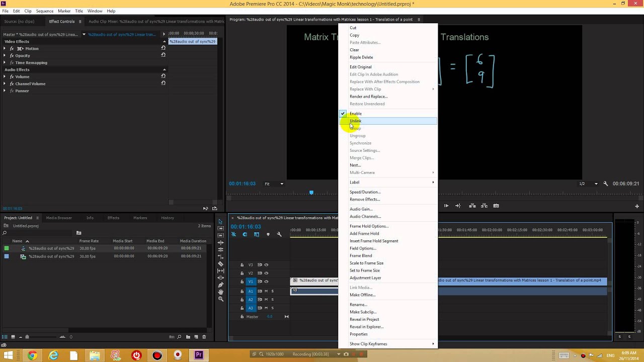Click green label swatch of first item
Screen dimensions: 644x362
click(7, 248)
